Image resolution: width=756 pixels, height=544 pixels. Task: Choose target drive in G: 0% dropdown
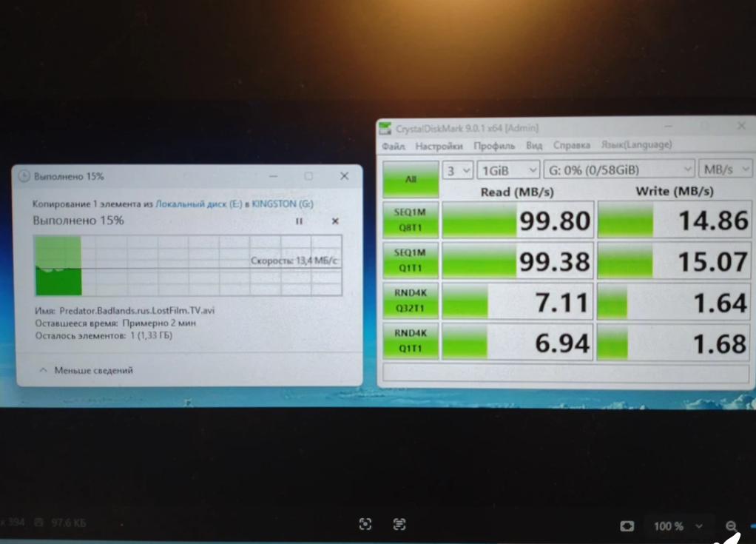click(619, 170)
